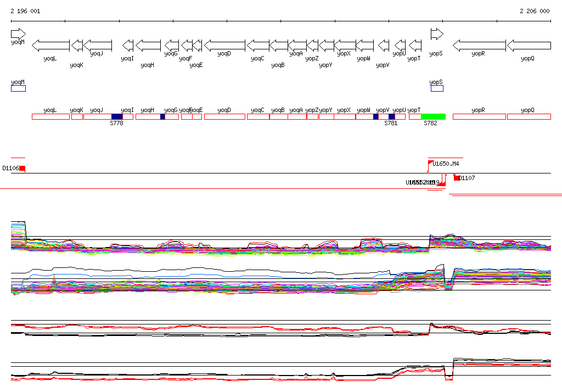This screenshot has height=392, width=562.
Task: Select the red-outlined yopR annotation box
Action: coord(479,116)
